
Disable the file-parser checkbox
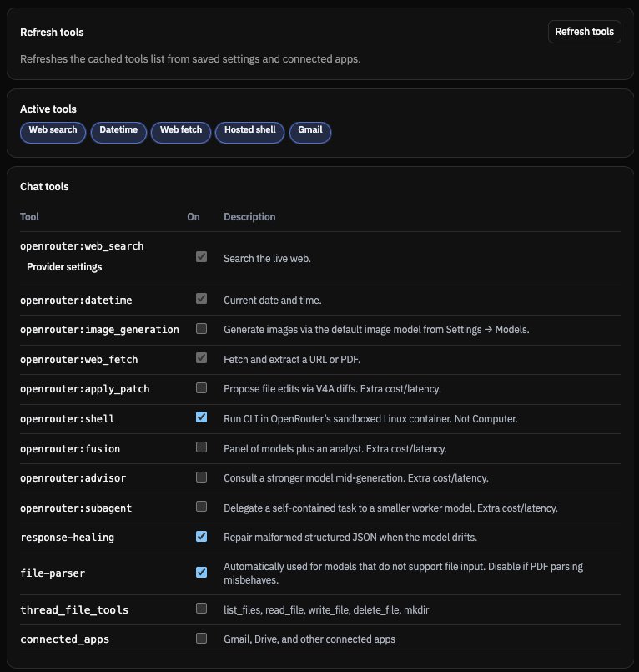coord(201,572)
